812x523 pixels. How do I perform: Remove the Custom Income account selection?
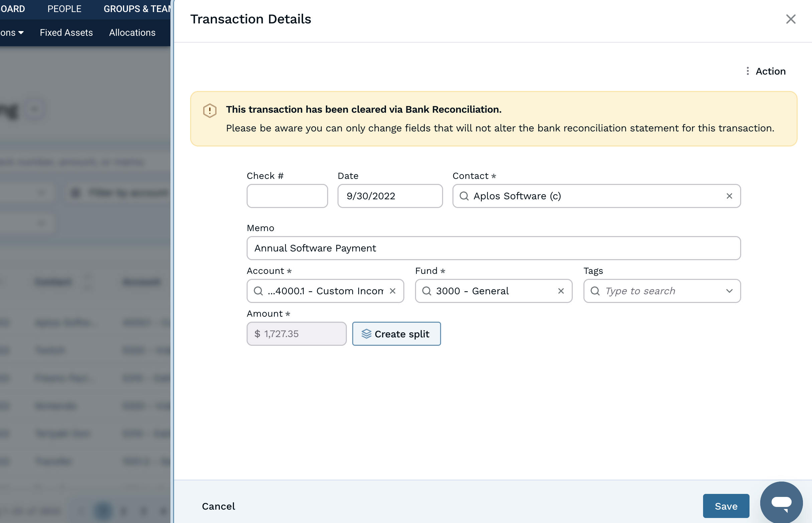coord(393,291)
